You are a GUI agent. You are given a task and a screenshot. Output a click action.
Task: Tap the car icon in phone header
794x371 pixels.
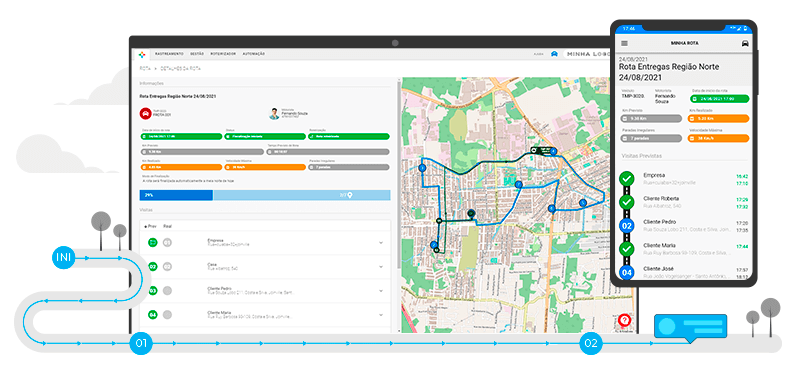(745, 43)
